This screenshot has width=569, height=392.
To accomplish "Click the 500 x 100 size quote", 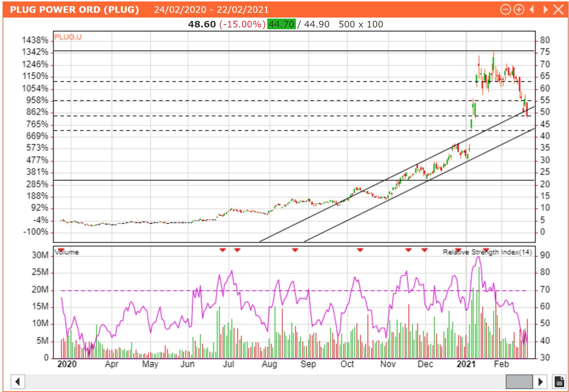I will coord(361,24).
